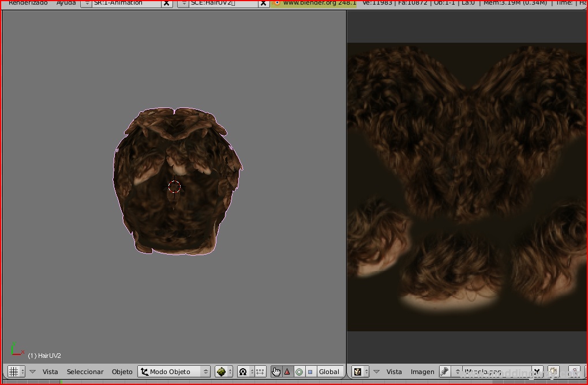Click the move object centers only icon
The width and height of the screenshot is (588, 385).
point(260,372)
